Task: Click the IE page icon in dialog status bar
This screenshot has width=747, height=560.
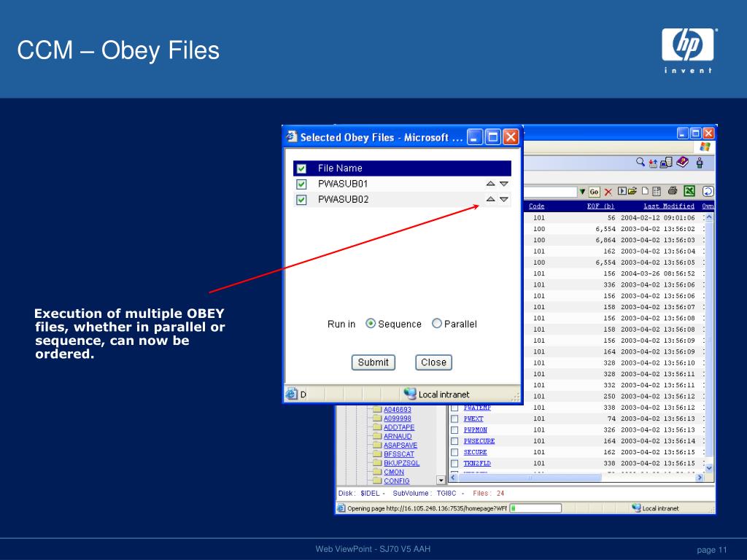Action: point(291,394)
